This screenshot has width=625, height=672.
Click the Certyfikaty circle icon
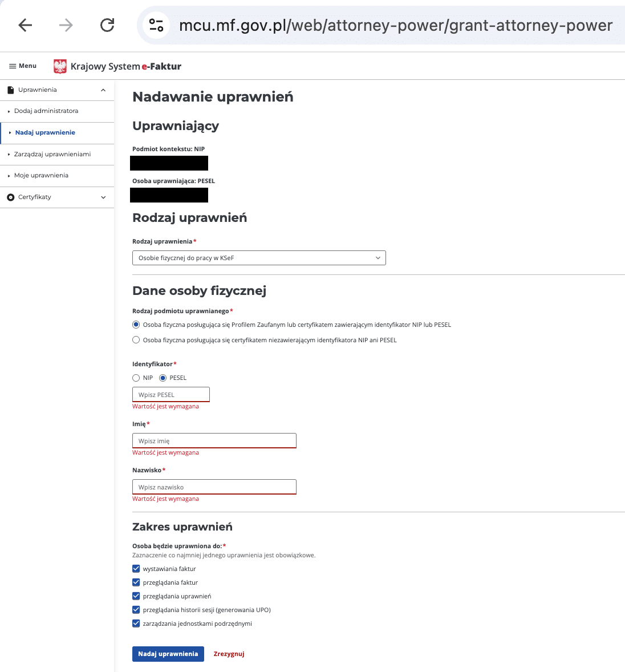coord(10,197)
